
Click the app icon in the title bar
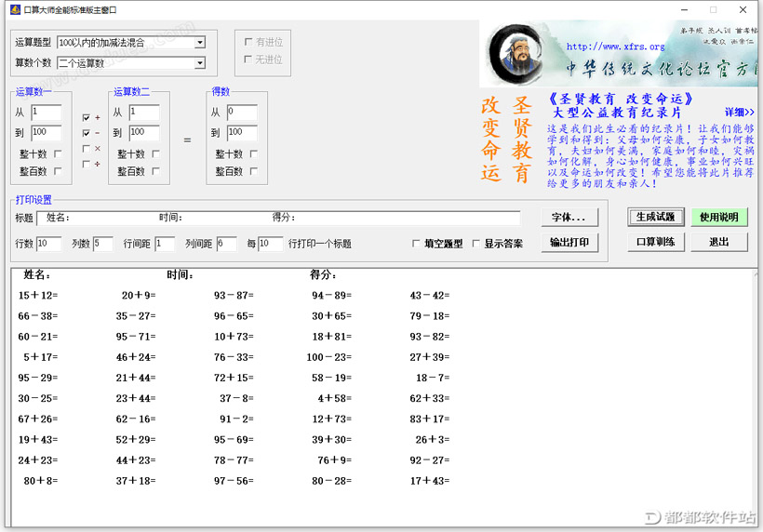click(x=15, y=9)
